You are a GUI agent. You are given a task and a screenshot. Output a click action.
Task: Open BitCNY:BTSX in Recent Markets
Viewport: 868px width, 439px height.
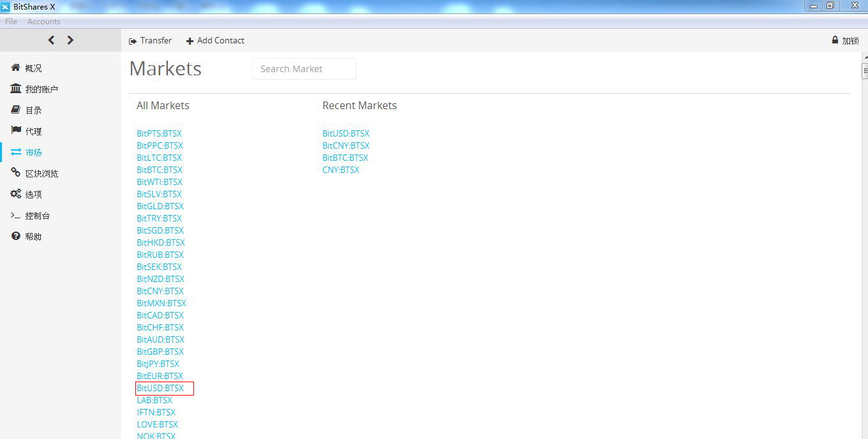(346, 145)
